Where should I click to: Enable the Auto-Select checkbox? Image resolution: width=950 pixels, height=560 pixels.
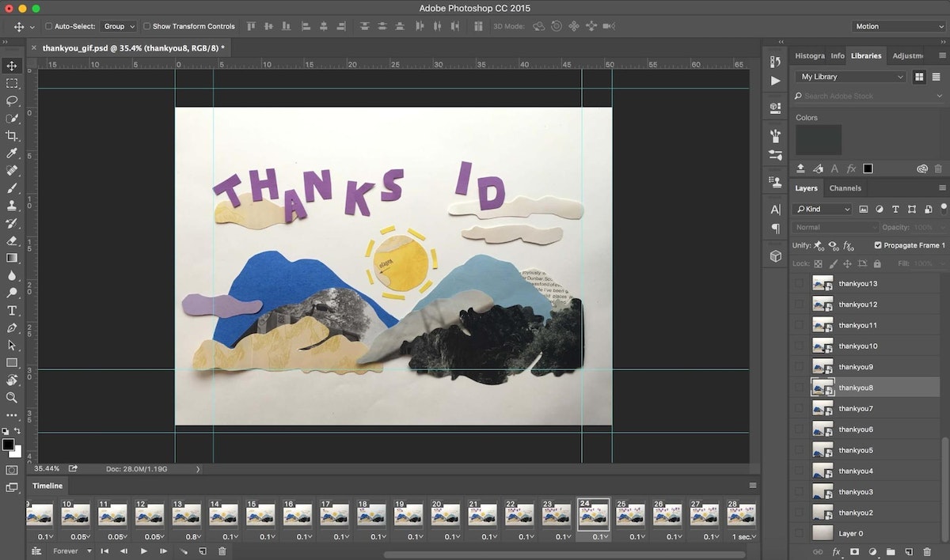47,26
